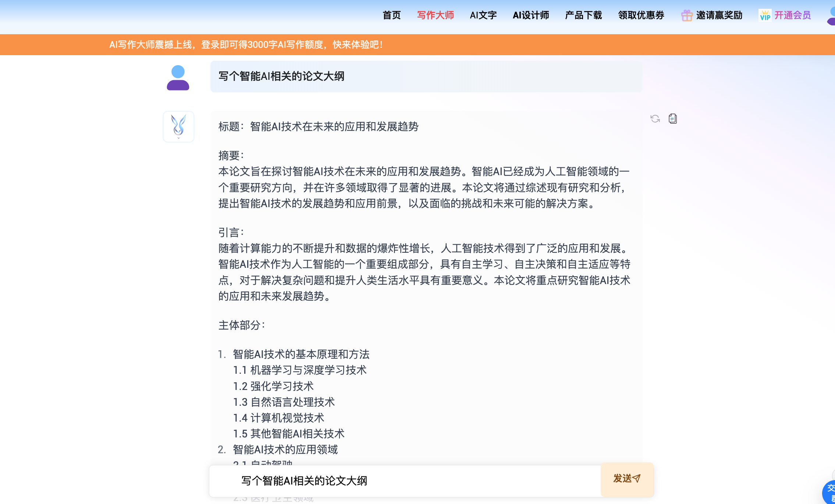Click outline item 智能AI技术的基本原理和方法
835x504 pixels.
coord(301,354)
